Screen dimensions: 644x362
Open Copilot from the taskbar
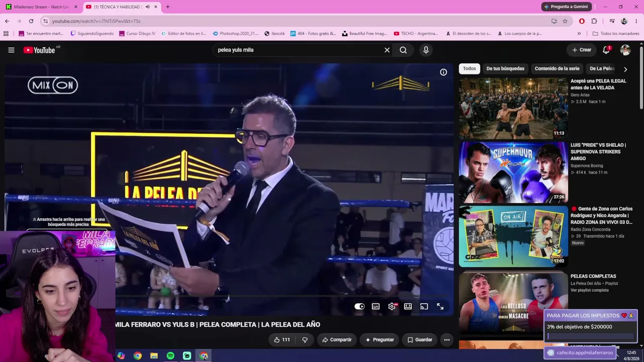(121, 355)
